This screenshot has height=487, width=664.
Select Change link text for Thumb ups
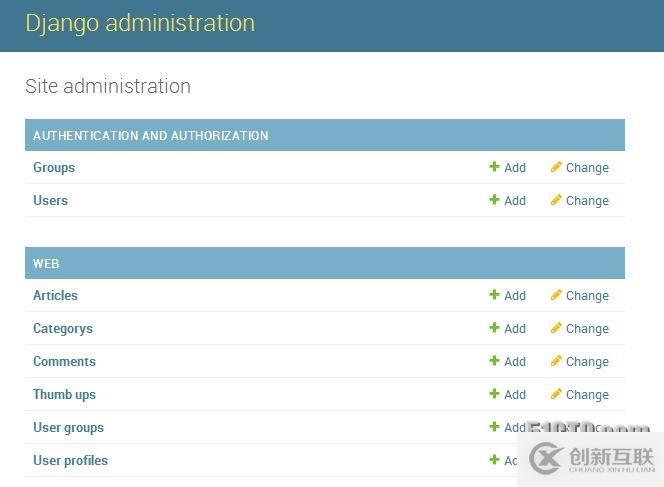[587, 395]
